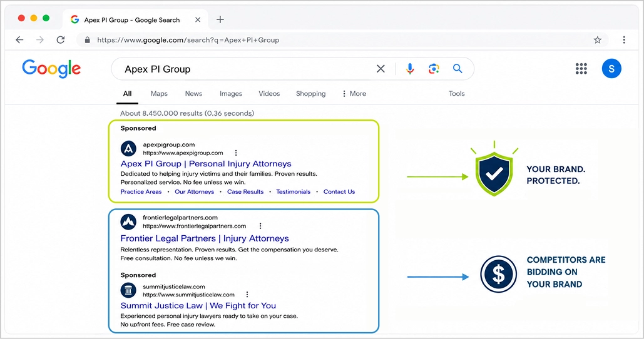644x339 pixels.
Task: Open a new tab with the plus button
Action: (220, 19)
